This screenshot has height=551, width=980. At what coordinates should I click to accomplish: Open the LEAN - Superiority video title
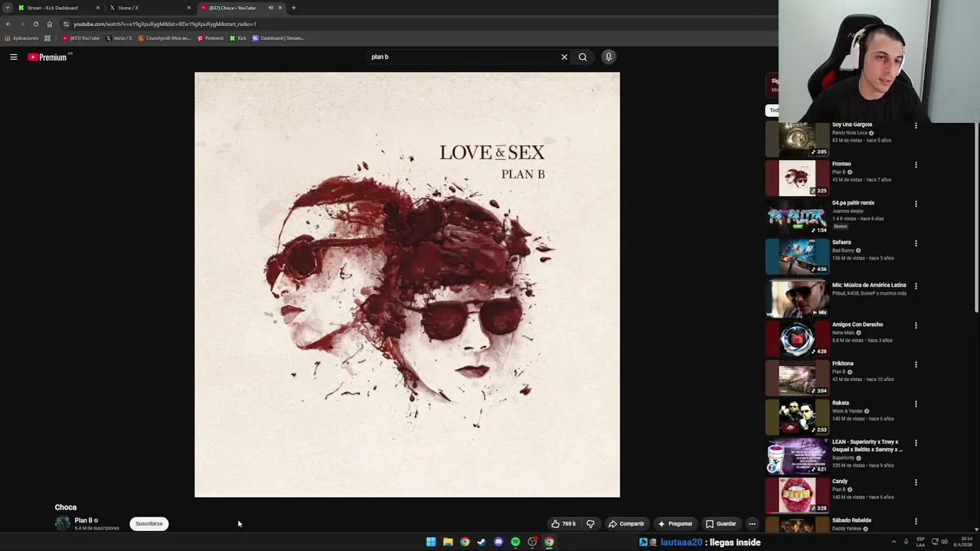[x=867, y=445]
